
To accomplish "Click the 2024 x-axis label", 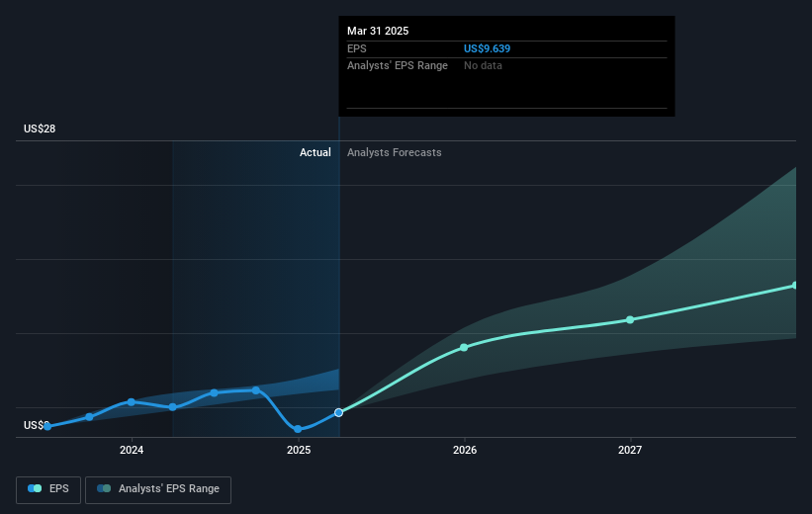I will tap(132, 451).
